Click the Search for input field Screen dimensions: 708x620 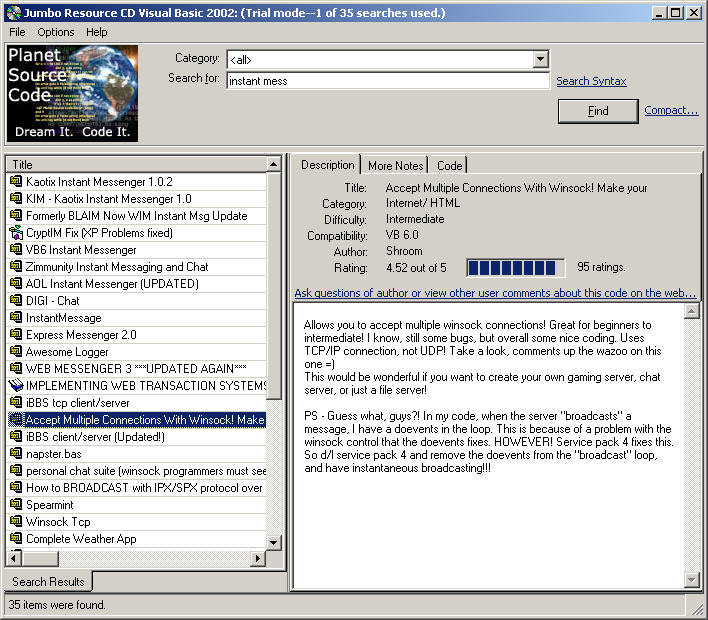[x=388, y=81]
